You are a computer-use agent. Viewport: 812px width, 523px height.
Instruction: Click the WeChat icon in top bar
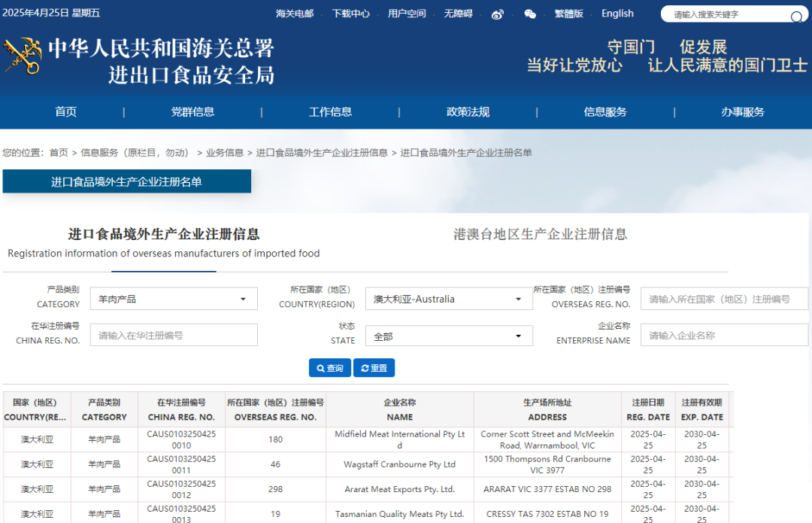tap(530, 14)
